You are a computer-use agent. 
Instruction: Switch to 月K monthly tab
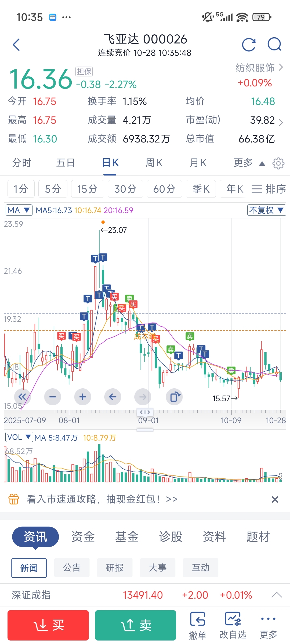tap(198, 163)
